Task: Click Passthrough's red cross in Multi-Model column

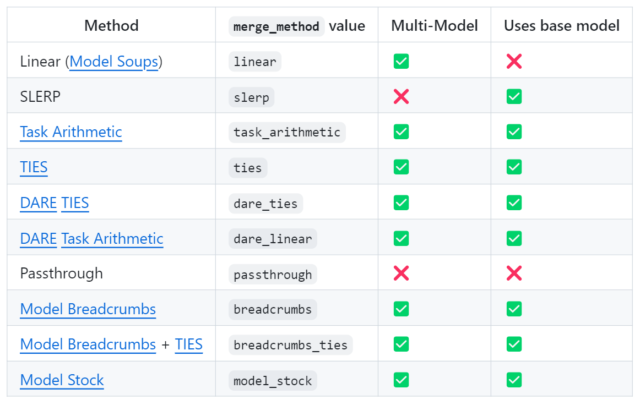Action: tap(401, 274)
